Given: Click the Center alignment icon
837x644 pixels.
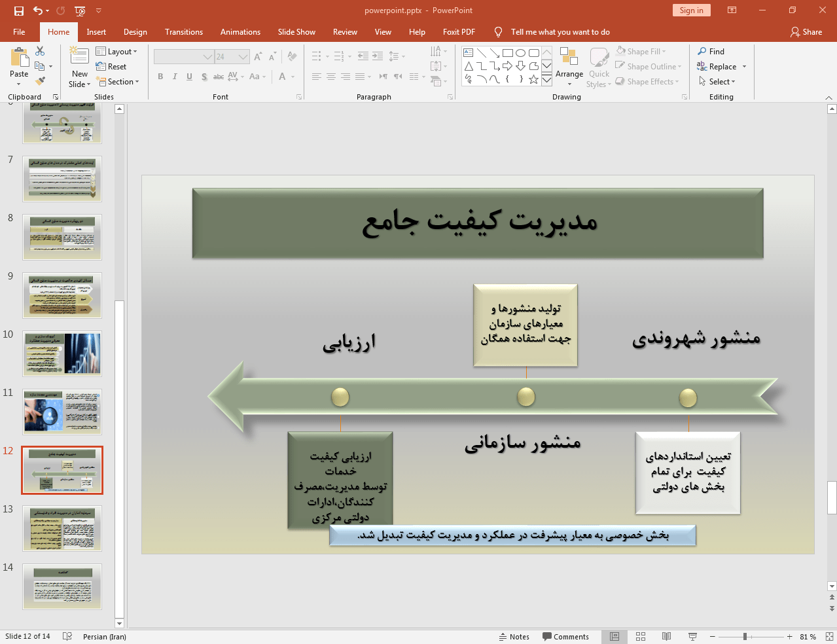Looking at the screenshot, I should click(331, 77).
